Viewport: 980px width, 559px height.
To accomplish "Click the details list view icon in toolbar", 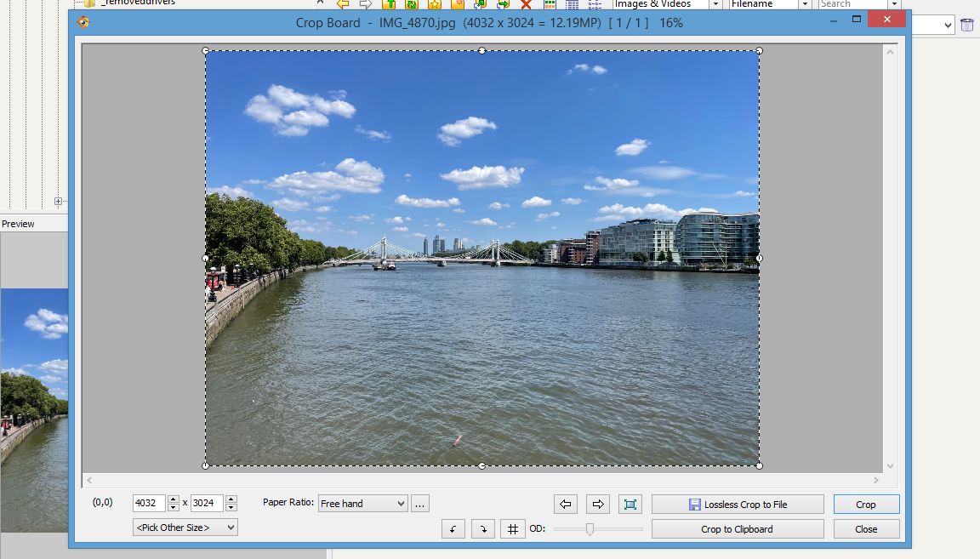I will (572, 4).
